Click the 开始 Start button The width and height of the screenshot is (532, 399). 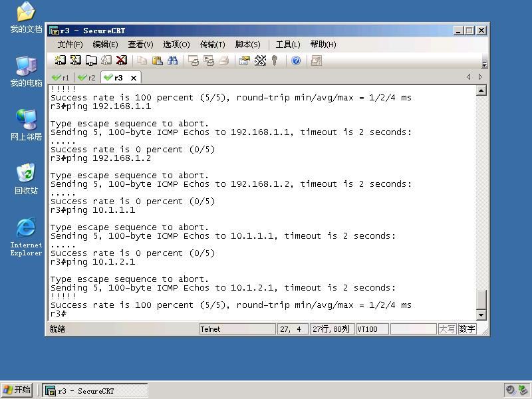pos(17,390)
